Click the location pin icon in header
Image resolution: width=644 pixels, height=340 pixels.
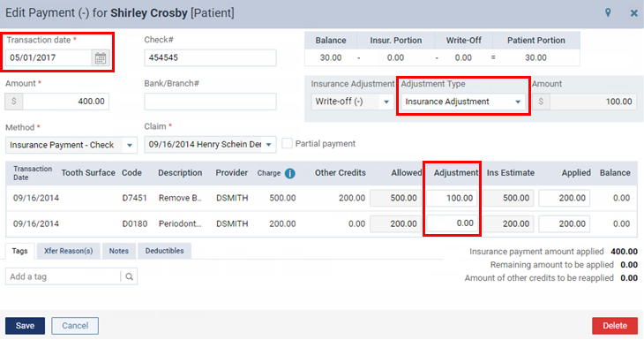[x=608, y=12]
